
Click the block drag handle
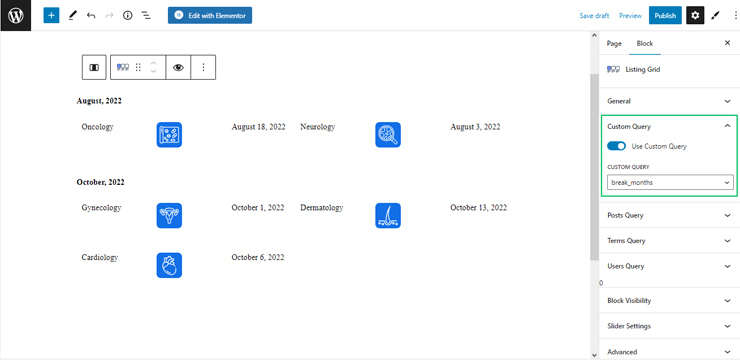[138, 67]
